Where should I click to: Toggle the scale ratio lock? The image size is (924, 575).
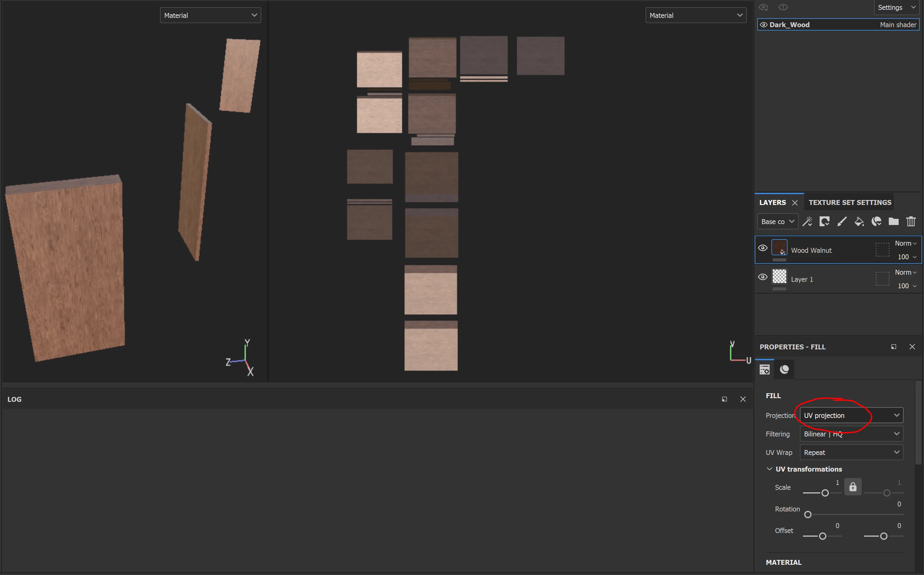pos(853,487)
